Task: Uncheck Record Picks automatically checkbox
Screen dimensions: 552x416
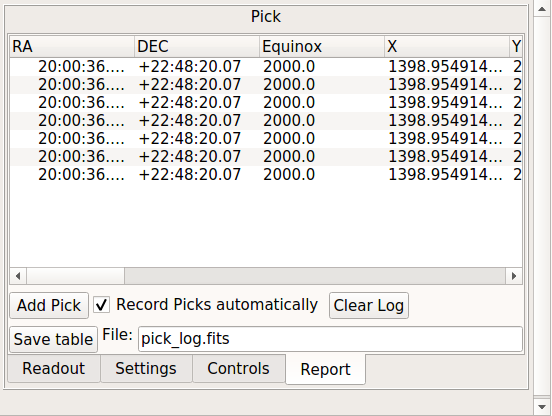Action: [x=101, y=305]
